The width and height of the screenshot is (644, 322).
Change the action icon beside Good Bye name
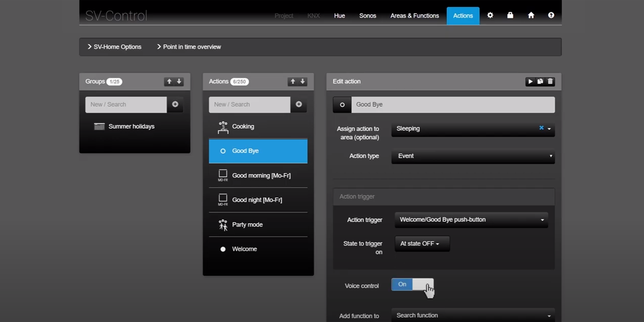tap(342, 105)
